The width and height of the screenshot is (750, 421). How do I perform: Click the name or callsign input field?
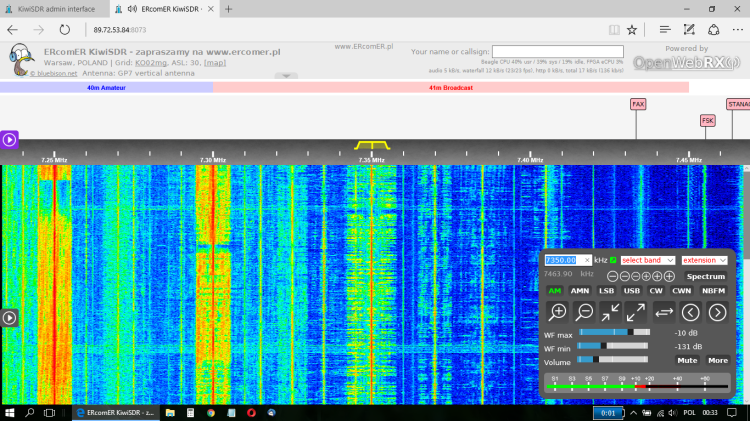tap(557, 51)
